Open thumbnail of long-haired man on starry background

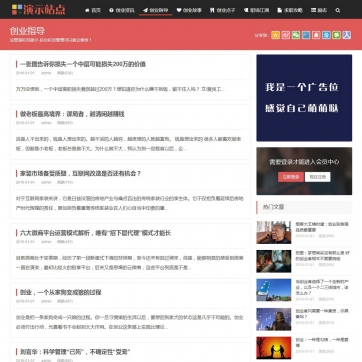pos(273,319)
